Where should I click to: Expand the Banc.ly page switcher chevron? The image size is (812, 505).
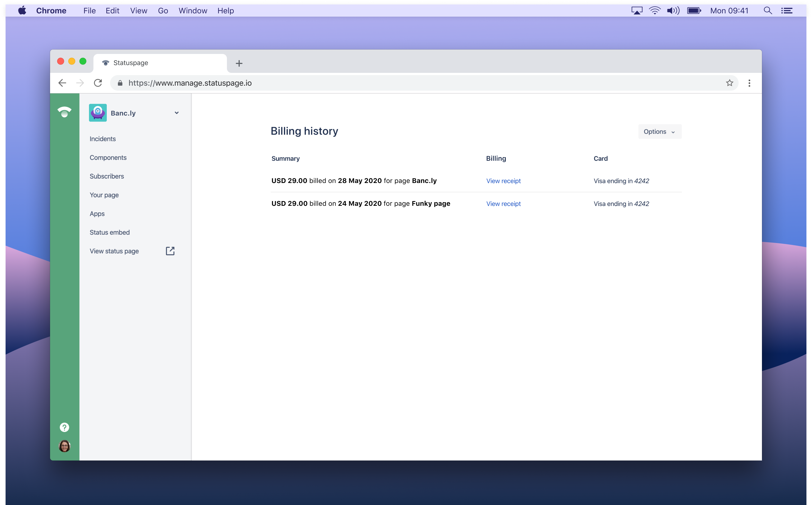(177, 113)
